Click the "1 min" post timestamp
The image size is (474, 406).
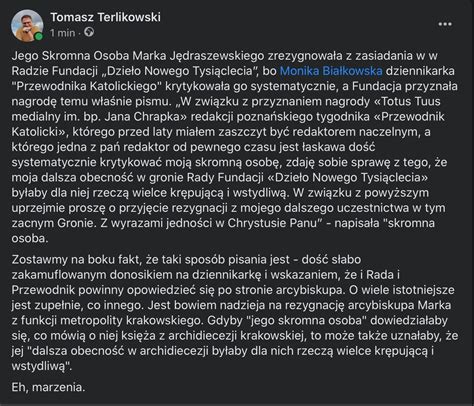(x=62, y=33)
